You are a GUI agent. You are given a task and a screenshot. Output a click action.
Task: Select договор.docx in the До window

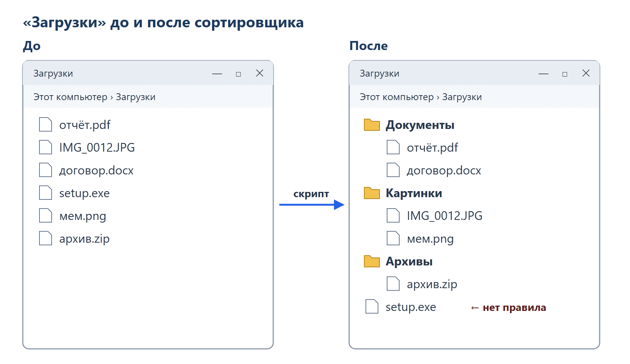point(96,171)
